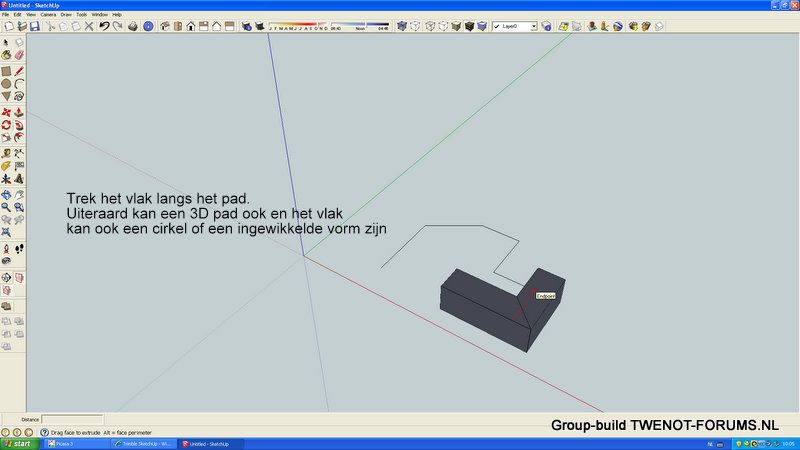Image resolution: width=800 pixels, height=450 pixels.
Task: Open the Edit menu
Action: (x=17, y=15)
